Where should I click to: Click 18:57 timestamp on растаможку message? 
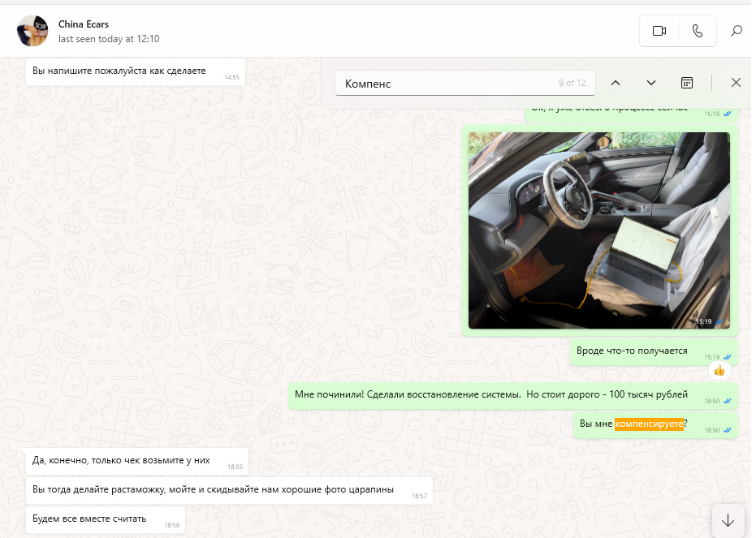(420, 496)
